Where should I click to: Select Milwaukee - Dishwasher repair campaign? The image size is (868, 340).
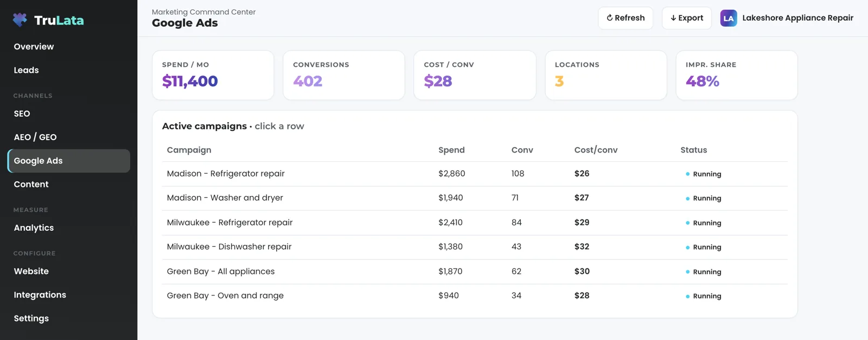[x=475, y=247]
